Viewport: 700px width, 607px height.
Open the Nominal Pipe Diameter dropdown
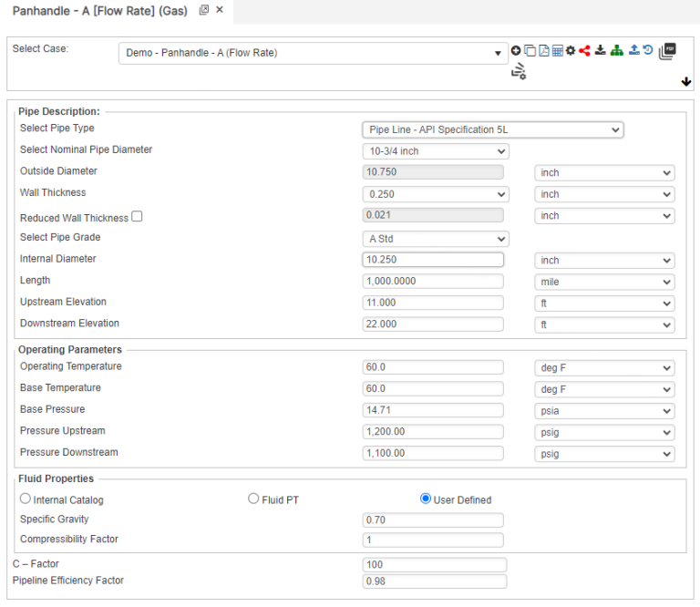click(436, 151)
